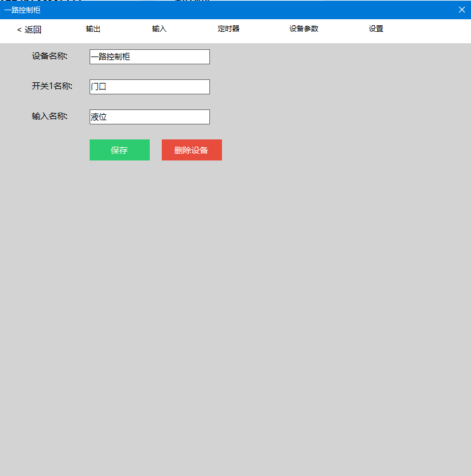Viewport: 471px width, 476px height.
Task: Switch to the 设置 tab
Action: 376,29
